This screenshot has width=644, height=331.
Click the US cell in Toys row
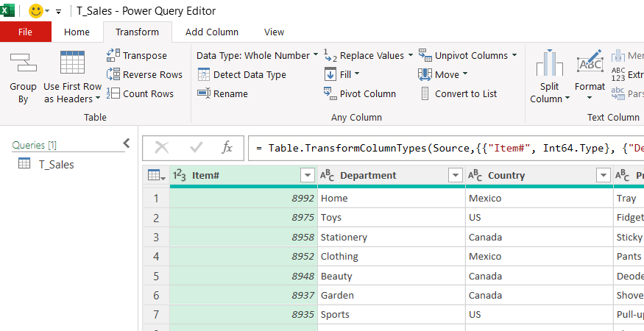pyautogui.click(x=539, y=218)
